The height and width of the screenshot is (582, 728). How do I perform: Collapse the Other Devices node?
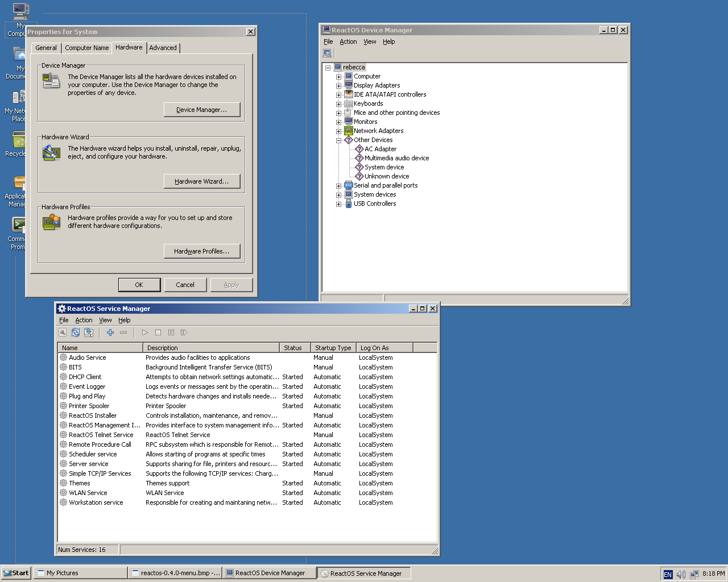pyautogui.click(x=338, y=140)
